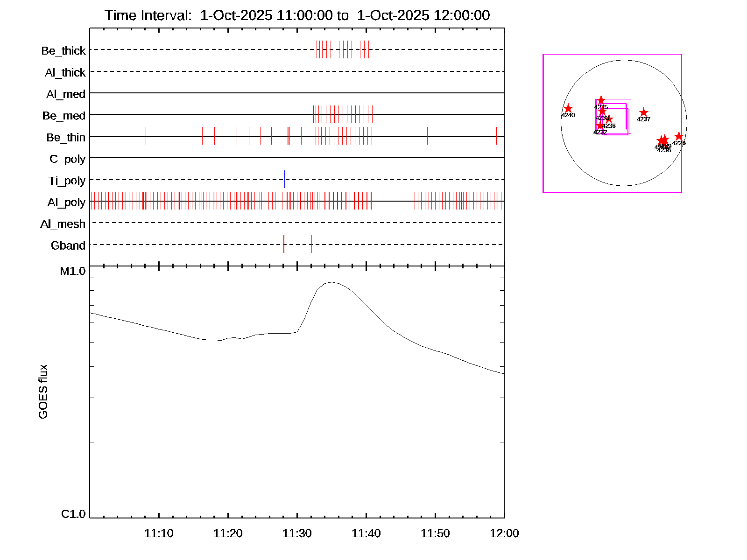Click the 11:30 time axis label
This screenshot has width=747, height=560.
pos(297,533)
